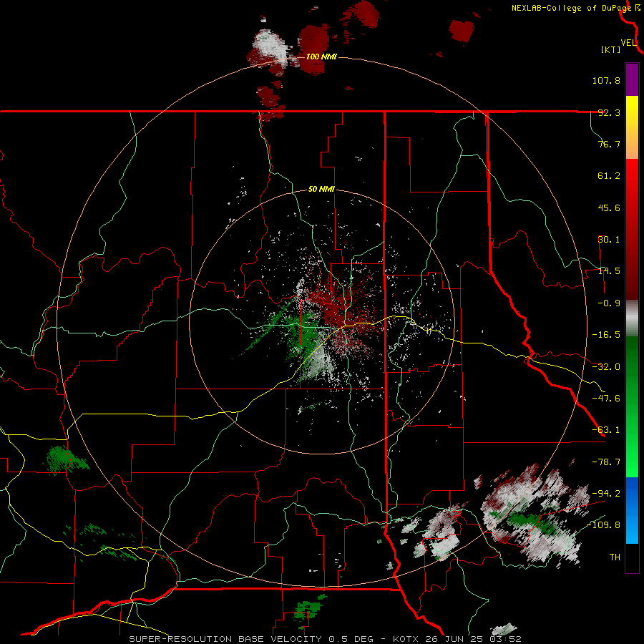The image size is (644, 644).
Task: Pick the blue band on the color scale
Action: pos(632,510)
